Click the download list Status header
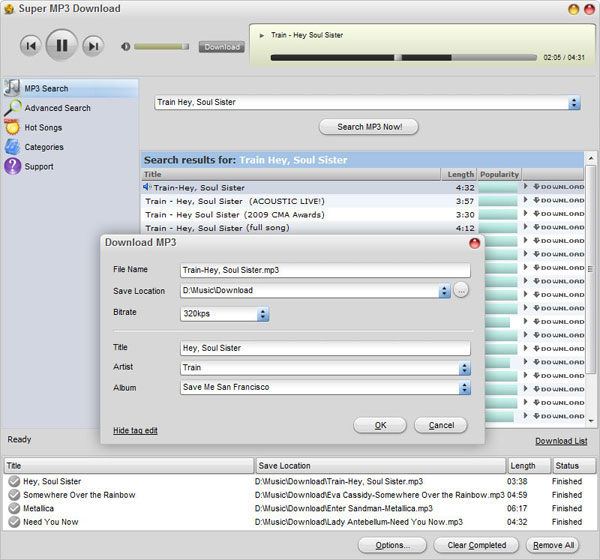 (x=574, y=466)
